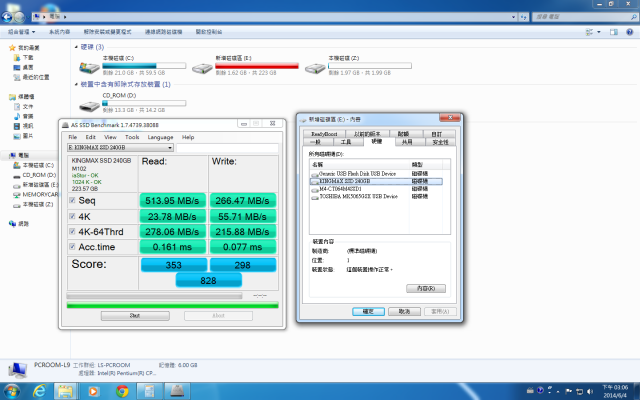Select the local disk (C:) drive icon

[89, 67]
